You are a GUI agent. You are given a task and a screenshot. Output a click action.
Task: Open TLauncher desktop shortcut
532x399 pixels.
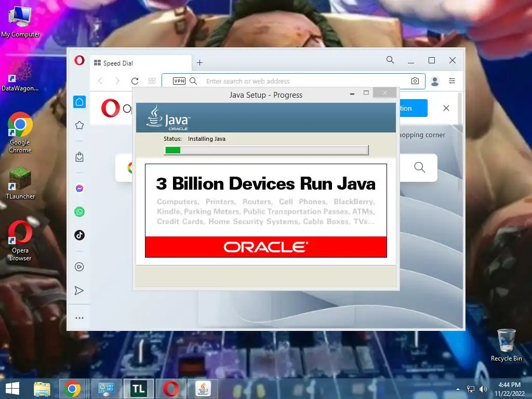tap(20, 183)
